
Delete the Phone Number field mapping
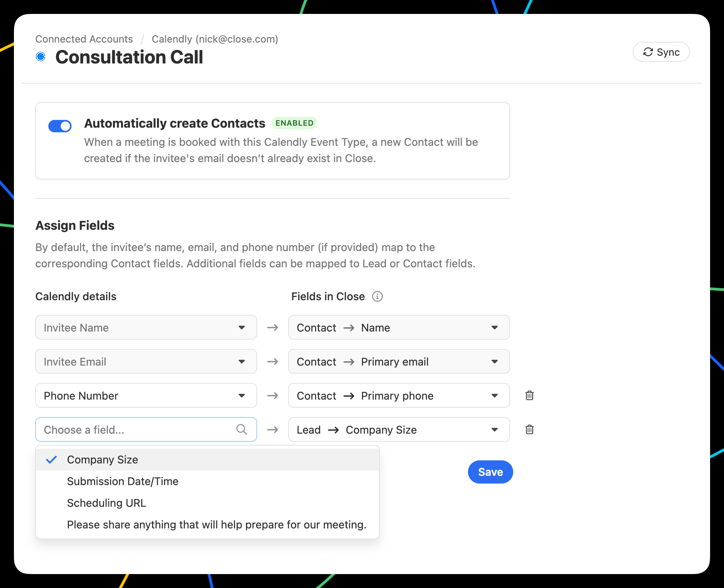[529, 395]
